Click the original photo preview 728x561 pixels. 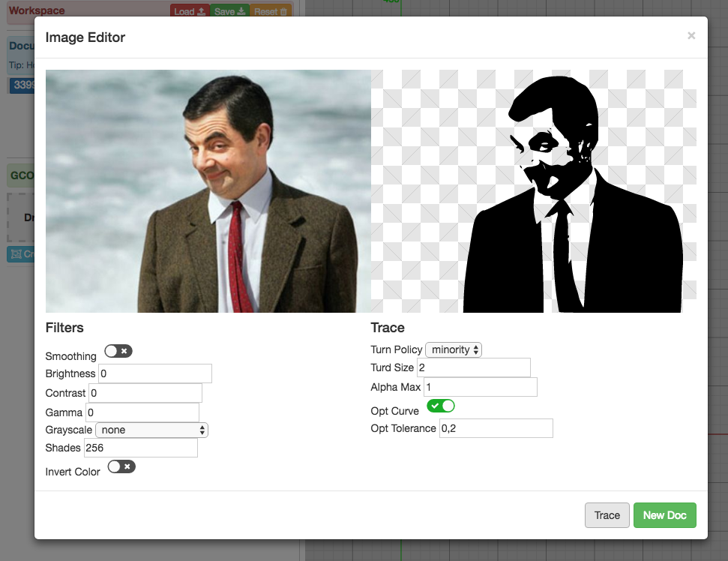(x=208, y=191)
